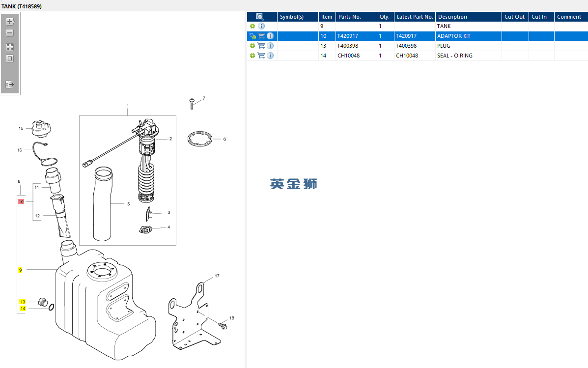
Task: Sort by the Symbol(s) column header
Action: tap(298, 17)
